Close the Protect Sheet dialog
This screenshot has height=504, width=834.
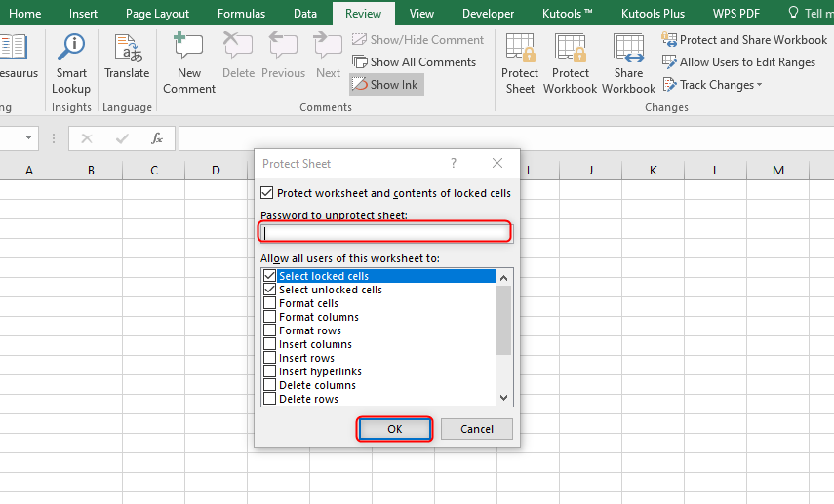coord(497,163)
